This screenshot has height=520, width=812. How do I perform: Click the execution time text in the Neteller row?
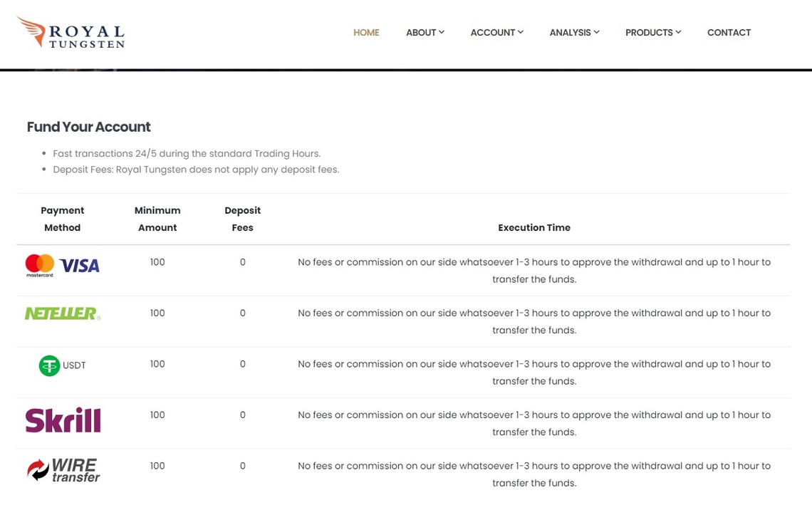534,322
